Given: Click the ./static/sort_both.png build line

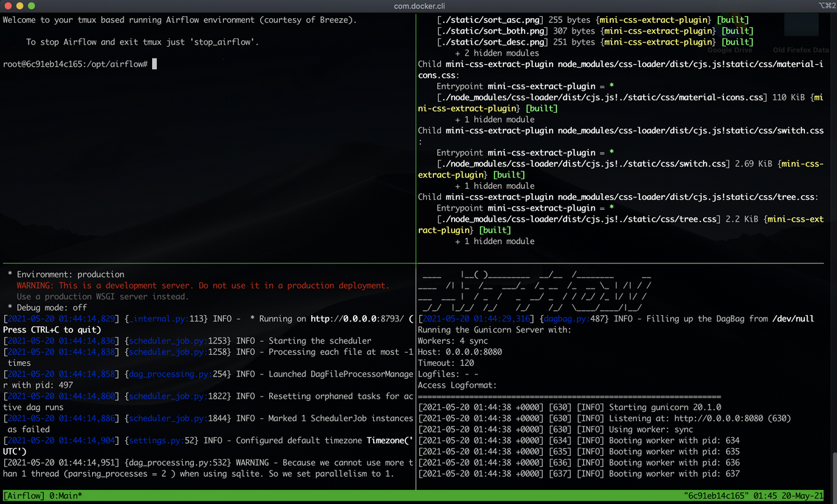Looking at the screenshot, I should (594, 31).
